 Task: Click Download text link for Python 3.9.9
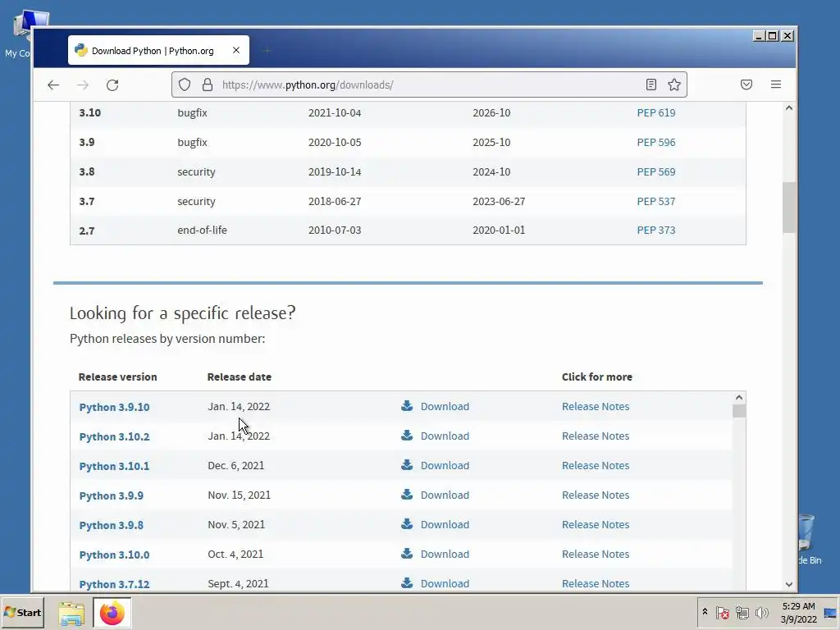pyautogui.click(x=445, y=495)
